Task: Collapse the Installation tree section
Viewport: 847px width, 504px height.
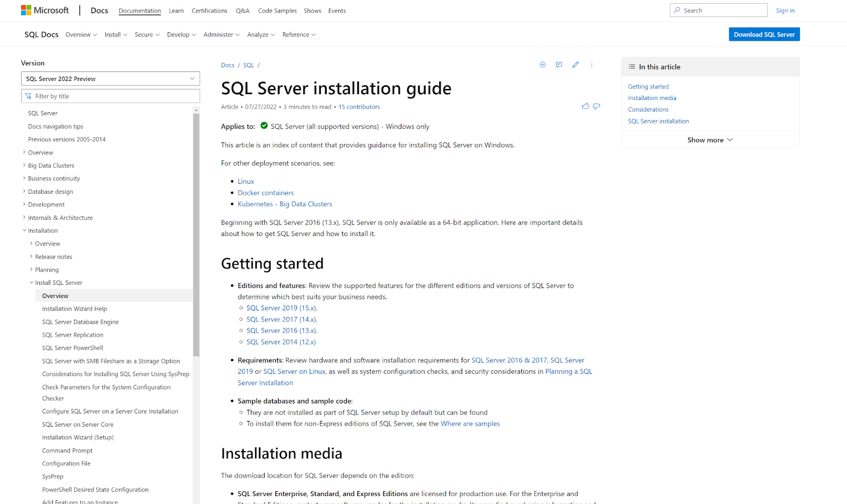Action: (24, 230)
